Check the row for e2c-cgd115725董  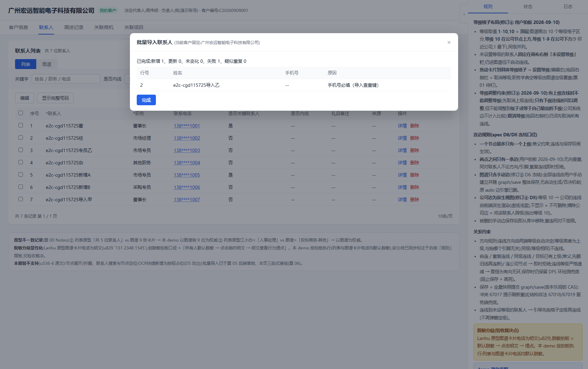(21, 125)
